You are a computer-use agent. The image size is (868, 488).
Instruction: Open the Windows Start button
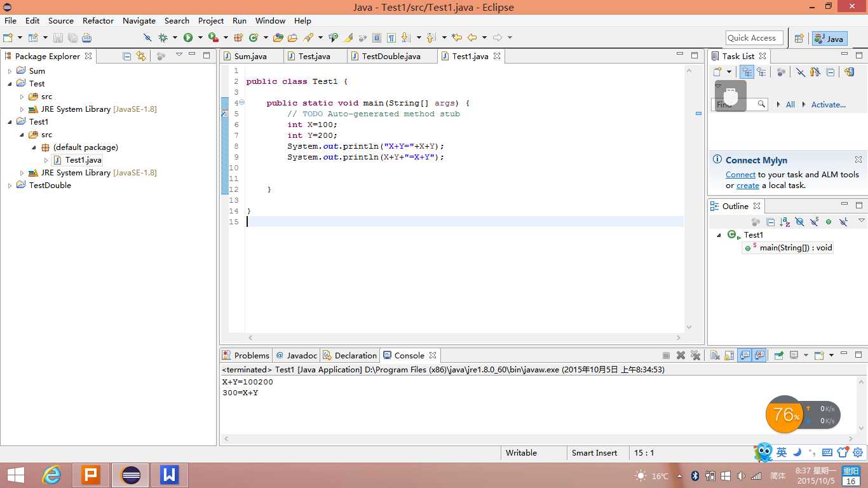point(15,475)
